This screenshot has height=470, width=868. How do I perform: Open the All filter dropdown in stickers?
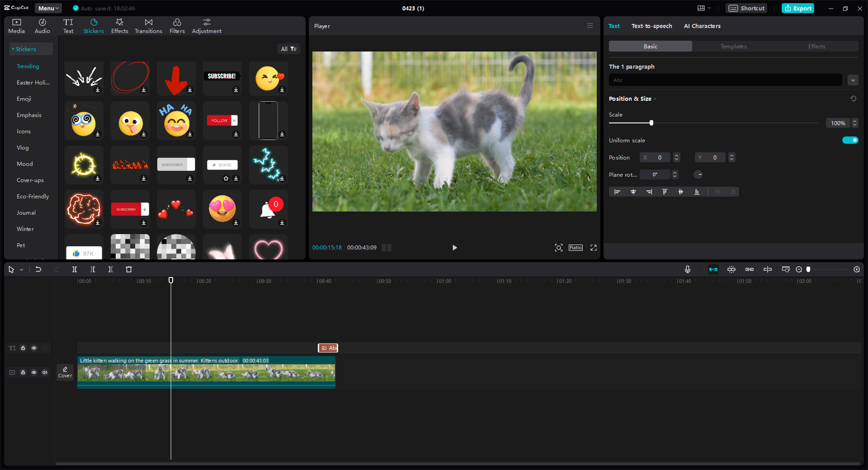click(x=288, y=49)
